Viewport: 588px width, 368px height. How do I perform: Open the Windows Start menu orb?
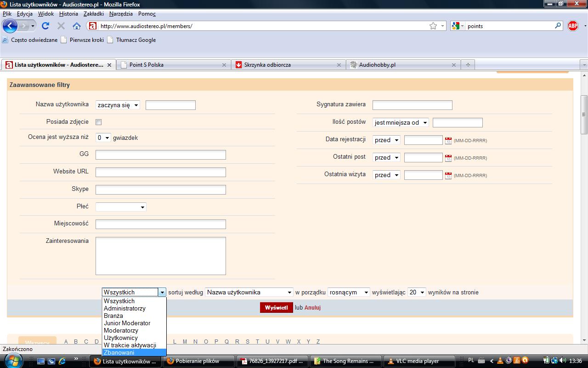coord(13,360)
